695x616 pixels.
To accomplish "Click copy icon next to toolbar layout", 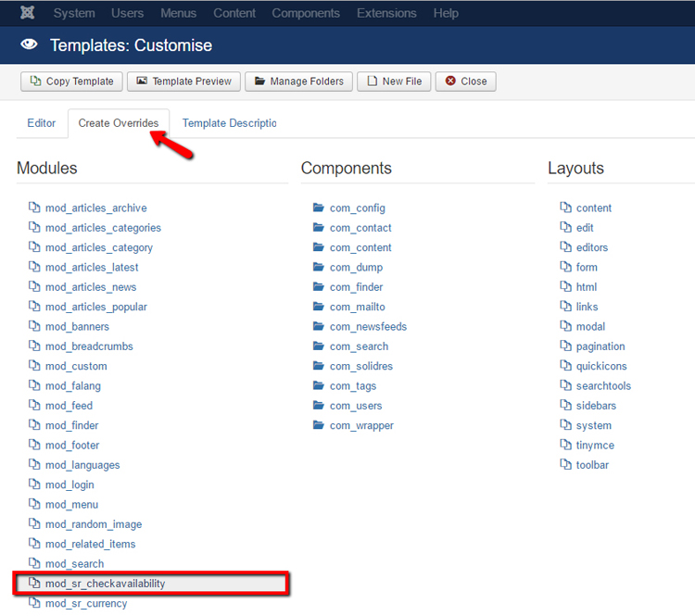I will [565, 464].
